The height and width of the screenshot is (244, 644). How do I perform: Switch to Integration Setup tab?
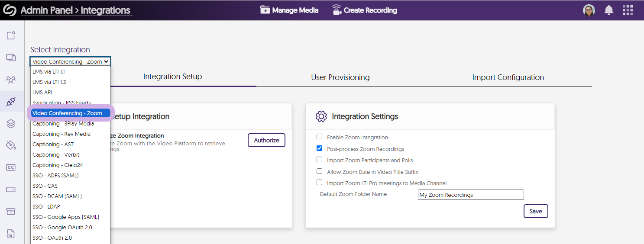click(x=172, y=77)
